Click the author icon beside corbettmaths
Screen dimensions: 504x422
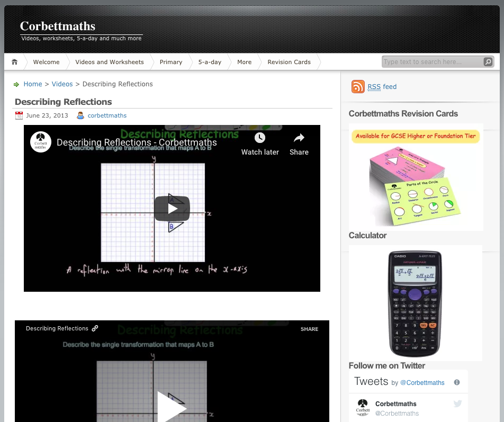click(x=80, y=115)
